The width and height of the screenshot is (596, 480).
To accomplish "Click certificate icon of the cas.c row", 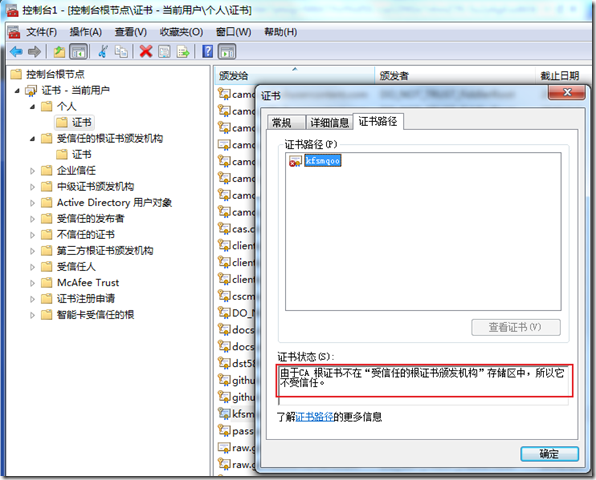I will (x=224, y=228).
